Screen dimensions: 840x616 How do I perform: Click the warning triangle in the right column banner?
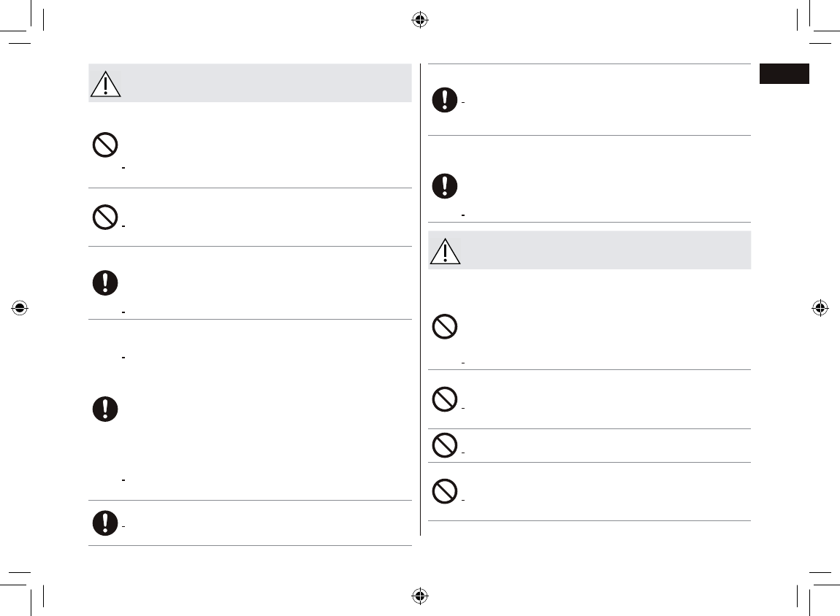[x=445, y=251]
